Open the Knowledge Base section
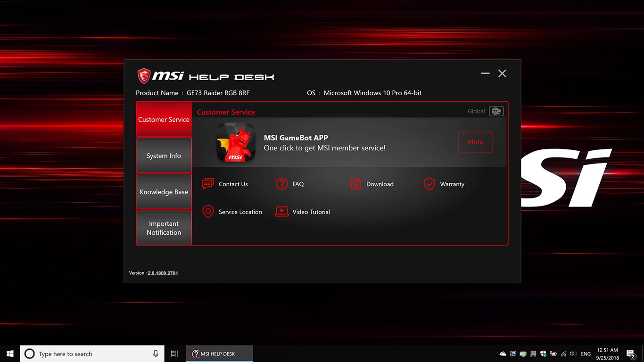Screen dimensions: 644x362 (164, 191)
